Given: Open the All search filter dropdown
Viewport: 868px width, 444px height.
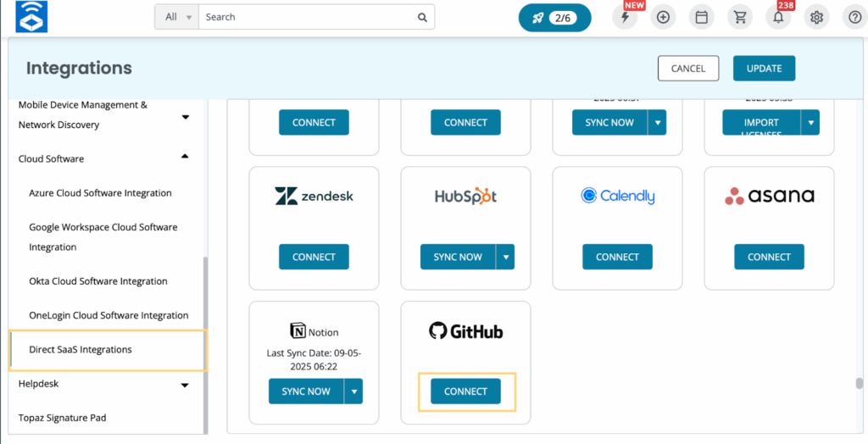Looking at the screenshot, I should tap(177, 17).
